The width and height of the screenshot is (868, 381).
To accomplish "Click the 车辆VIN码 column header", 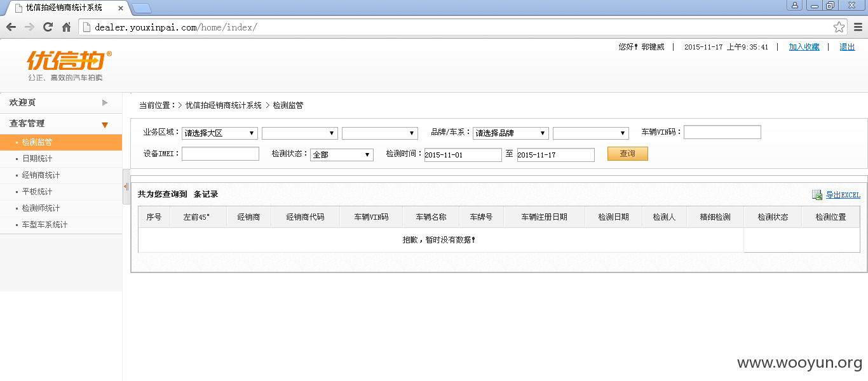I will [371, 217].
